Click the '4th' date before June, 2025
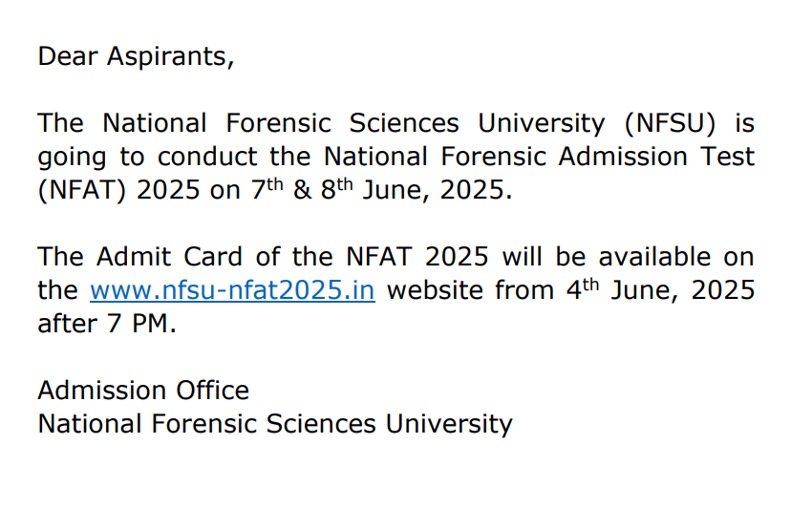The image size is (812, 508). click(583, 289)
